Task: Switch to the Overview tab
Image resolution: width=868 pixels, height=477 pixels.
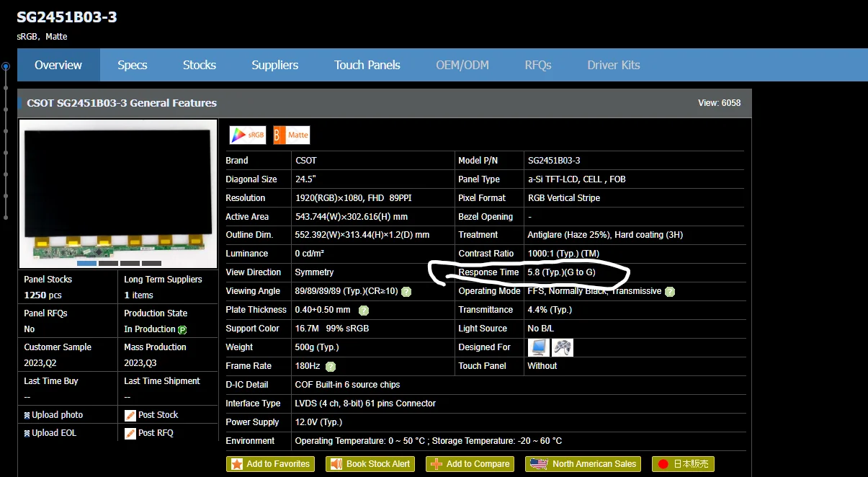Action: pos(58,65)
